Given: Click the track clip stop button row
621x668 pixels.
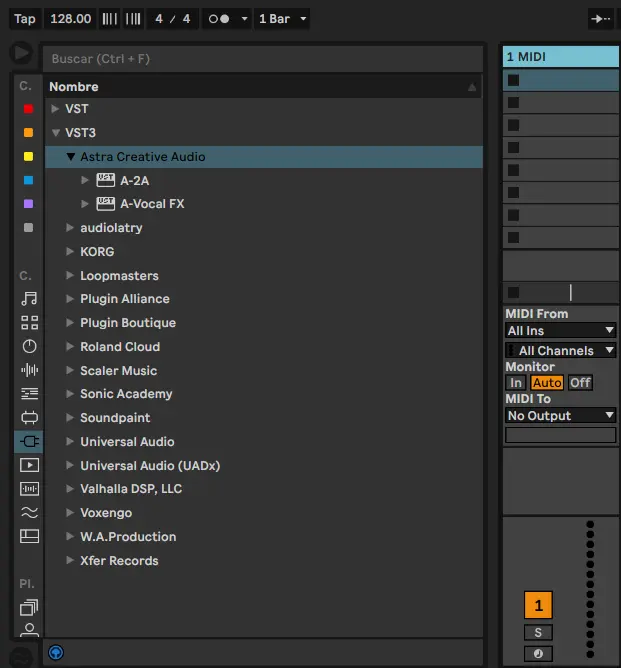Looking at the screenshot, I should coord(513,292).
